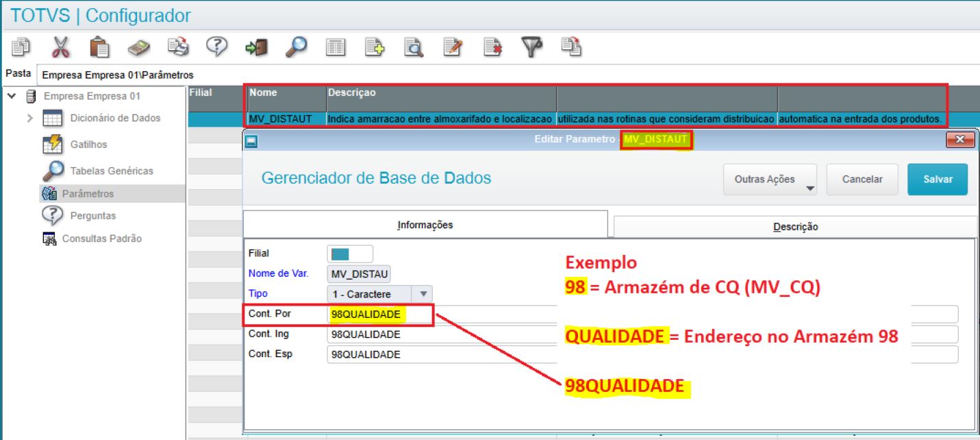Viewport: 980px width, 440px height.
Task: Click the Cont. Por input field
Action: (x=642, y=315)
